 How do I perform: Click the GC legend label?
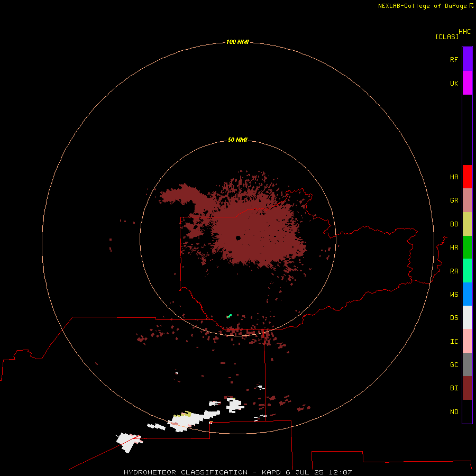tap(454, 365)
